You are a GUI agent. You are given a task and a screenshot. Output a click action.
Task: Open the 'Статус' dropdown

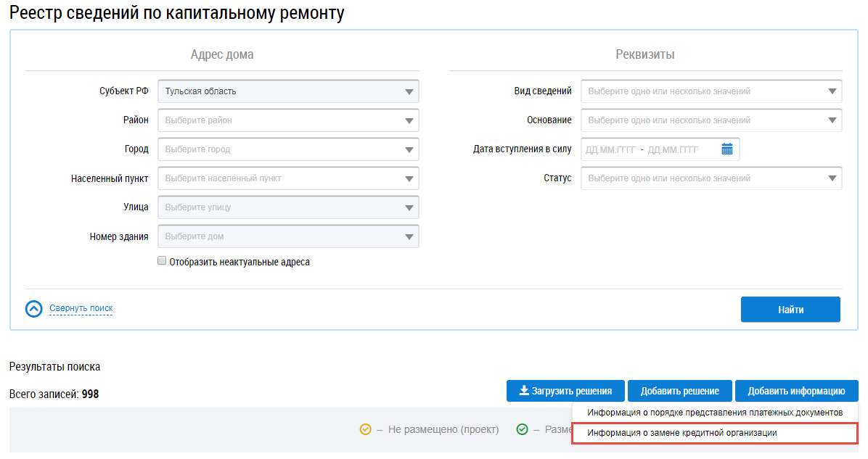pyautogui.click(x=711, y=178)
